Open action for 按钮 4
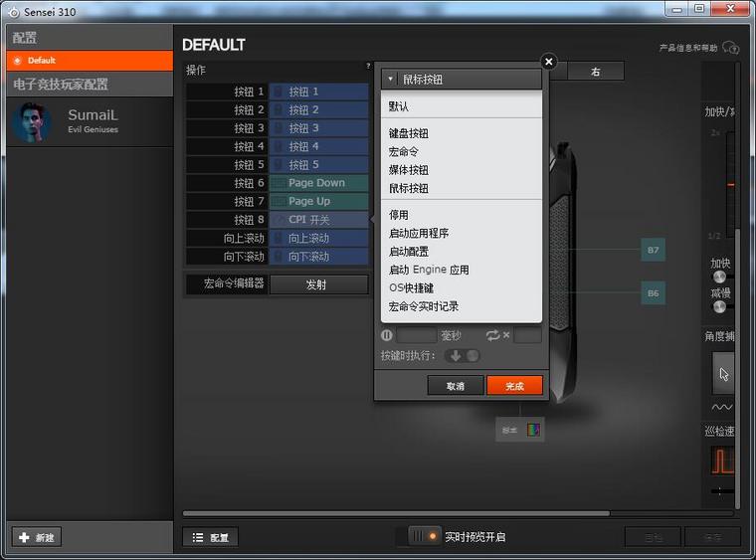The image size is (756, 560). [318, 146]
